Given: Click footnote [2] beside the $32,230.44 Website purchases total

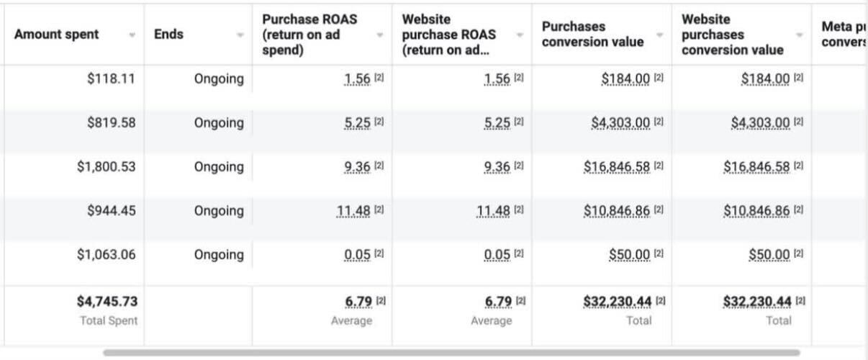Looking at the screenshot, I should (x=799, y=300).
